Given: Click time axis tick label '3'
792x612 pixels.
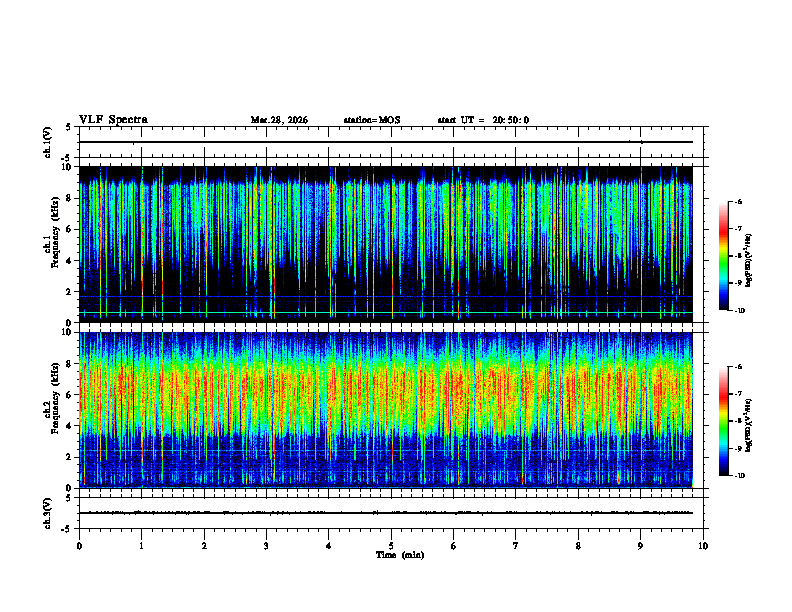Looking at the screenshot, I should [x=266, y=546].
